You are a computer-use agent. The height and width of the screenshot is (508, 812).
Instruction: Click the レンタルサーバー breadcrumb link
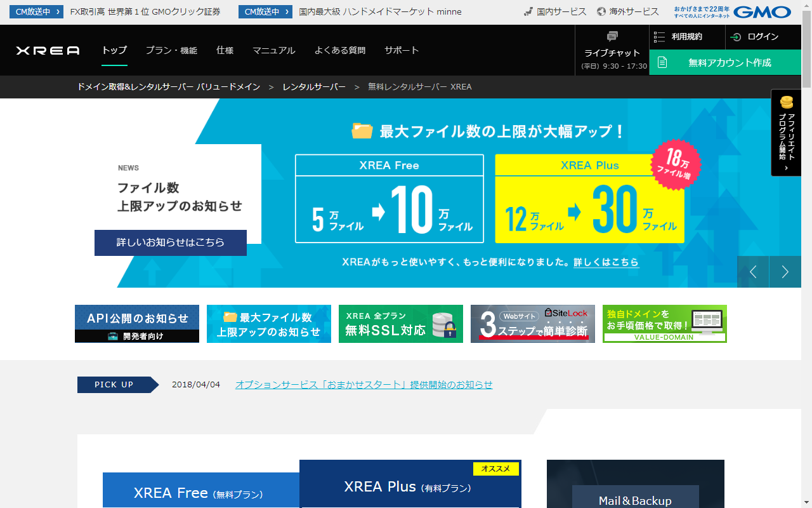click(314, 86)
